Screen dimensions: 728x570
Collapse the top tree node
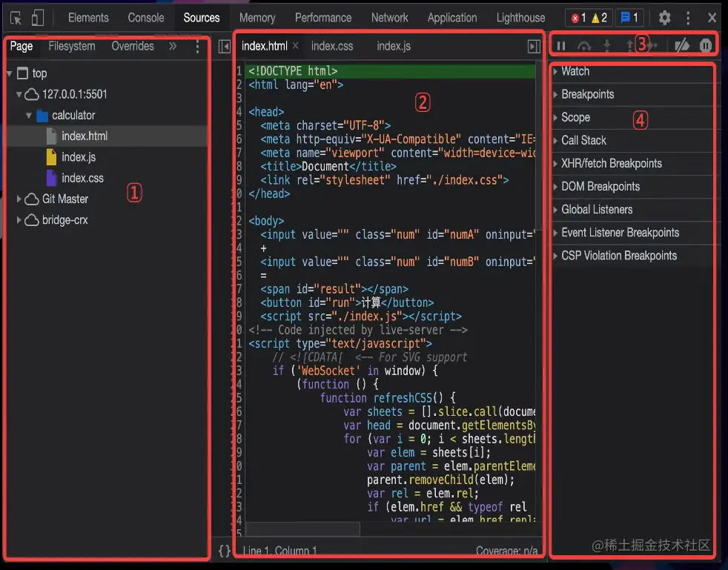[10, 73]
